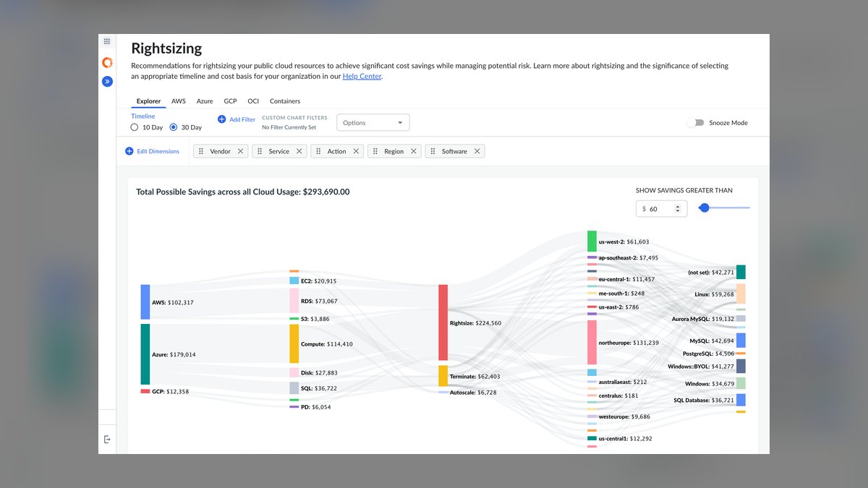868x488 pixels.
Task: Click the "Autoscale: $6,728" label
Action: [473, 393]
